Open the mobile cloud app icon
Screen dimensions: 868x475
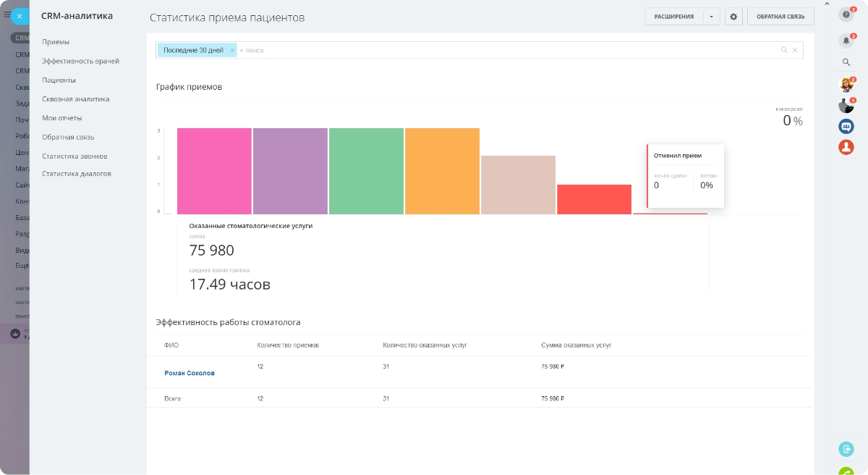846,449
